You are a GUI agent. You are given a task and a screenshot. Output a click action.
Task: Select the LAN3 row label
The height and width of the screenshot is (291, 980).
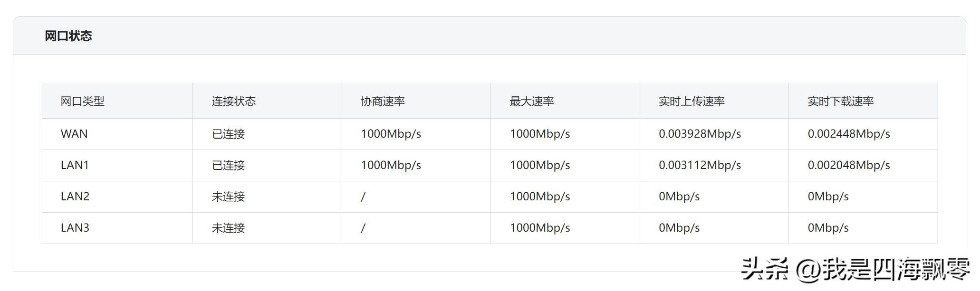pyautogui.click(x=75, y=228)
